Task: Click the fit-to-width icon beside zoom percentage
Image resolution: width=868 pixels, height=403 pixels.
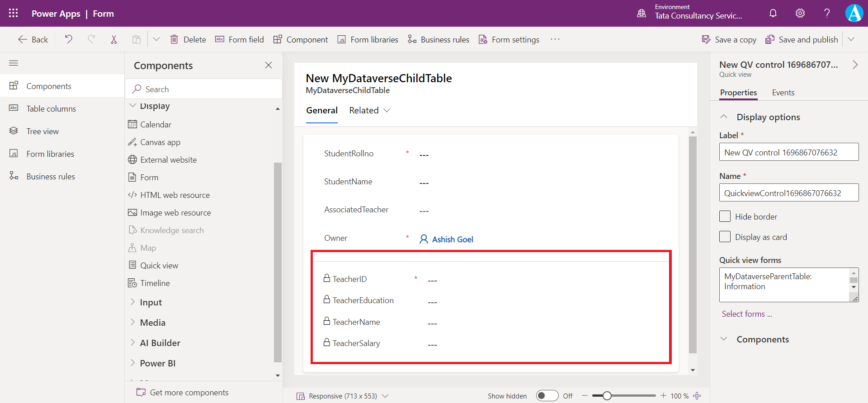Action: click(697, 396)
